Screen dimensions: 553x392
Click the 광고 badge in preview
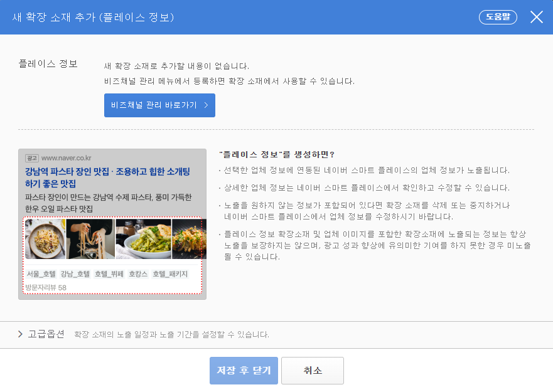pyautogui.click(x=32, y=158)
